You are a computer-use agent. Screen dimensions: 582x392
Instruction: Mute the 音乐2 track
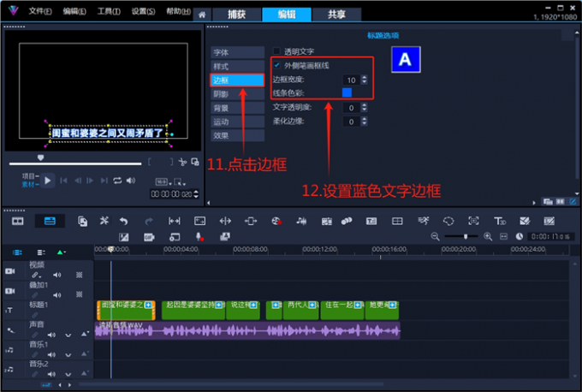[51, 374]
